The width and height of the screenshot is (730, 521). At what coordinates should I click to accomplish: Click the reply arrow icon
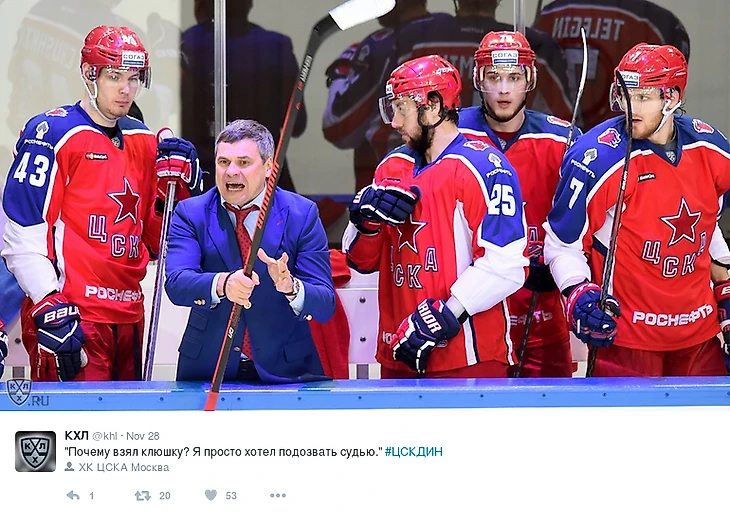(x=73, y=495)
